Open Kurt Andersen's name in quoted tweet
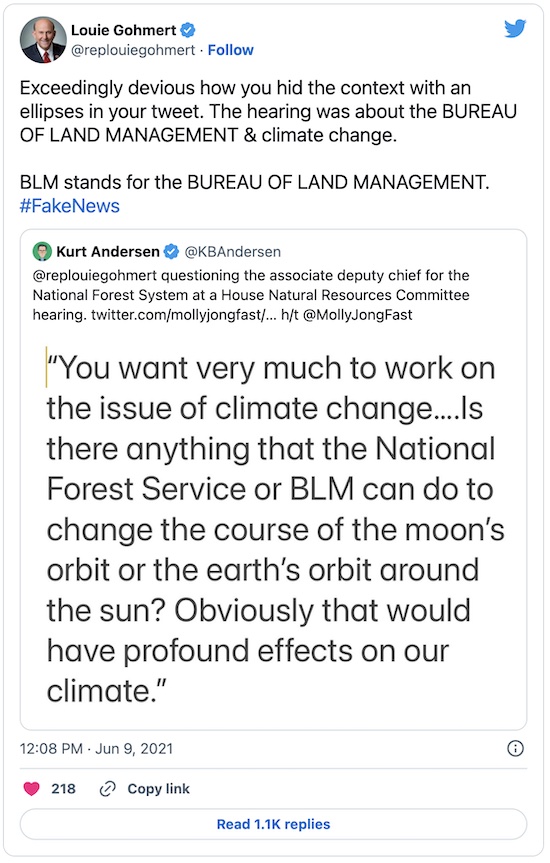 (108, 252)
